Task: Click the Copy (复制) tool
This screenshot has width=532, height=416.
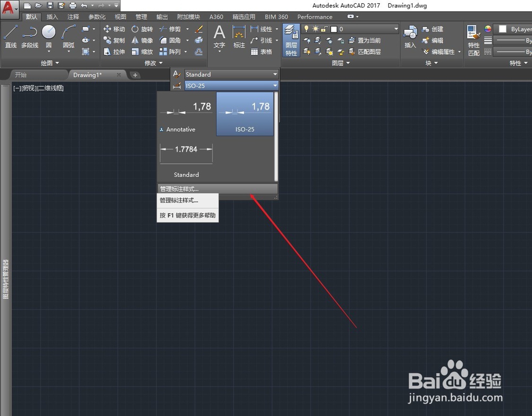Action: click(114, 40)
